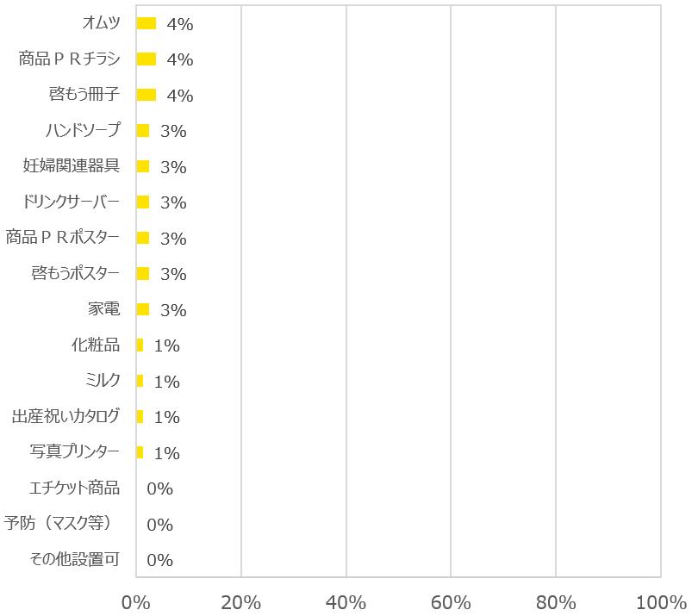
Task: Select the yellow bar for 商品ＰＲチラシ
Action: (146, 59)
